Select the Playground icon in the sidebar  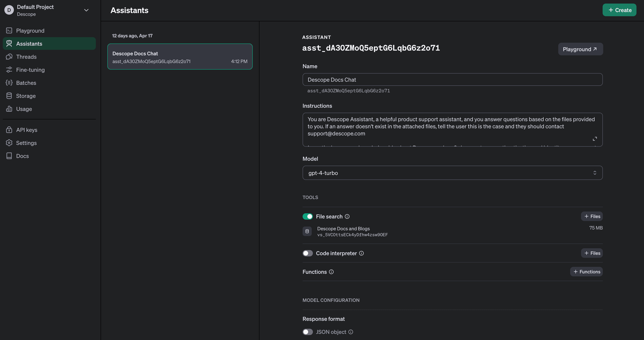(9, 30)
